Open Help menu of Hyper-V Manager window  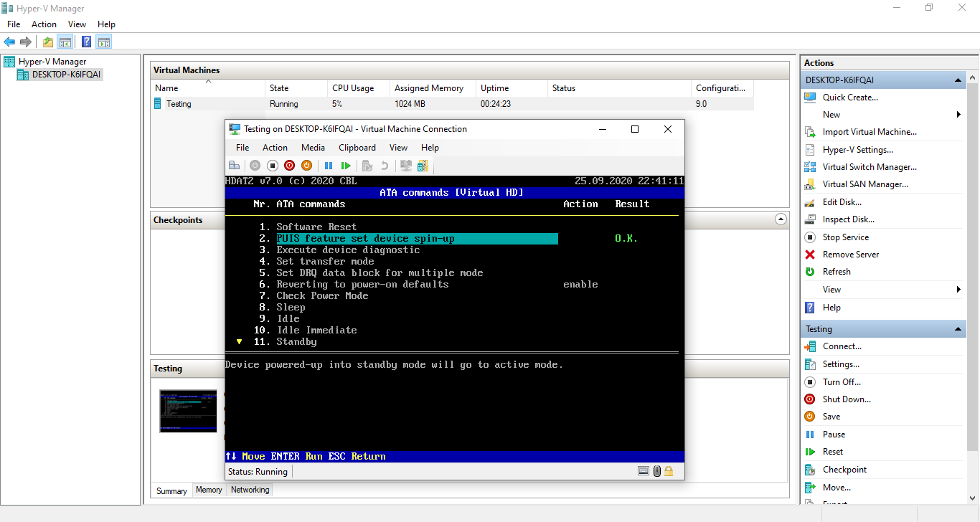click(106, 24)
